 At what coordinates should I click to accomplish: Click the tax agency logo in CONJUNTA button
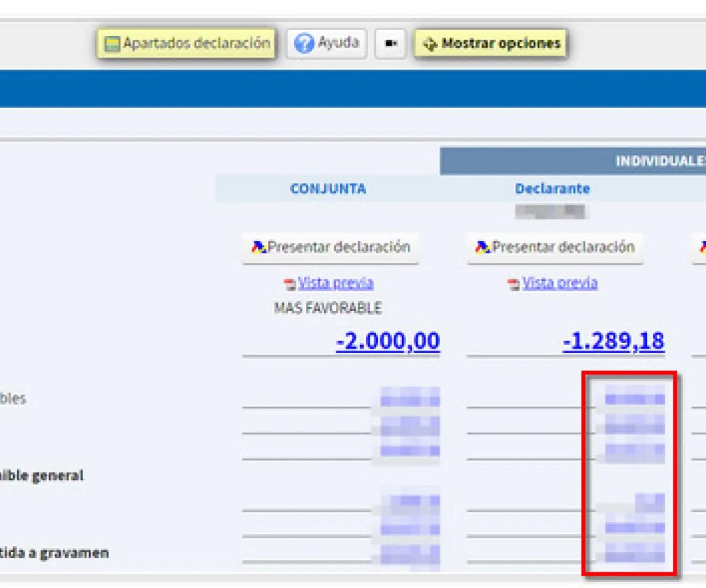pyautogui.click(x=259, y=247)
